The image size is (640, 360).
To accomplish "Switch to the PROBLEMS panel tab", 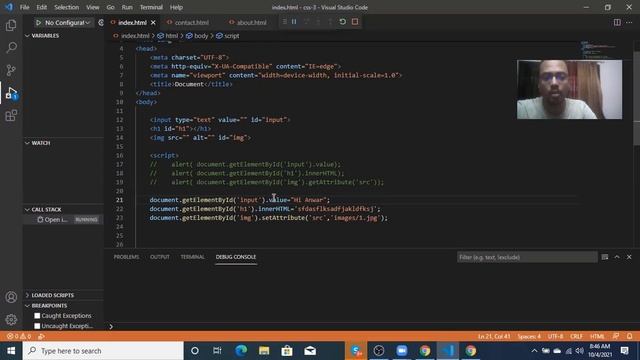I will (127, 257).
